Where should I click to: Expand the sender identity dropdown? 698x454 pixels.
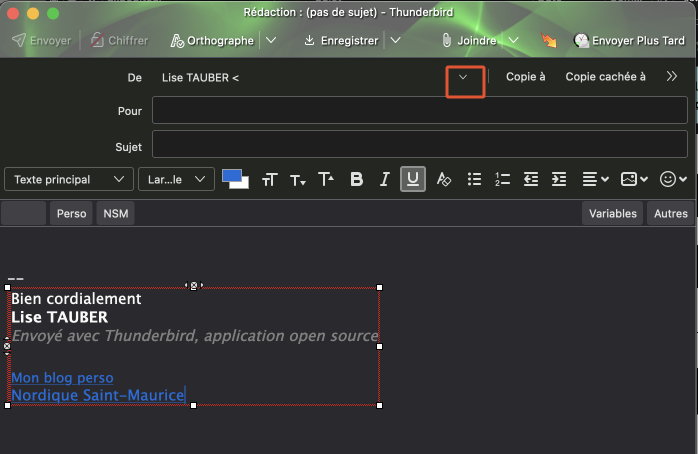463,78
